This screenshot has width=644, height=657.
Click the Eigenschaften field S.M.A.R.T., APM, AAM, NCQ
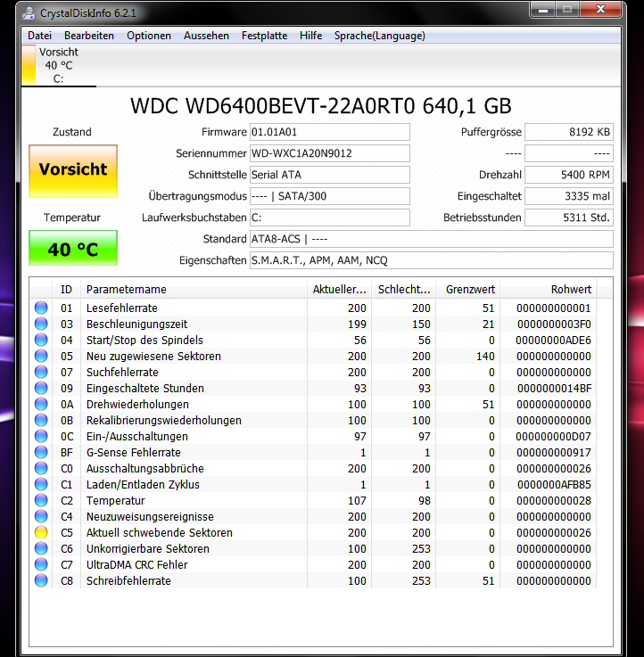432,260
